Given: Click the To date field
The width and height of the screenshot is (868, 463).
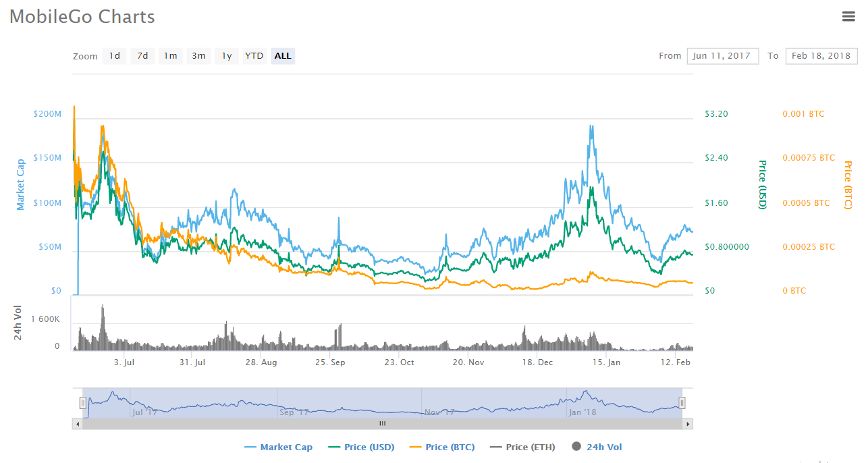Looking at the screenshot, I should pos(820,56).
